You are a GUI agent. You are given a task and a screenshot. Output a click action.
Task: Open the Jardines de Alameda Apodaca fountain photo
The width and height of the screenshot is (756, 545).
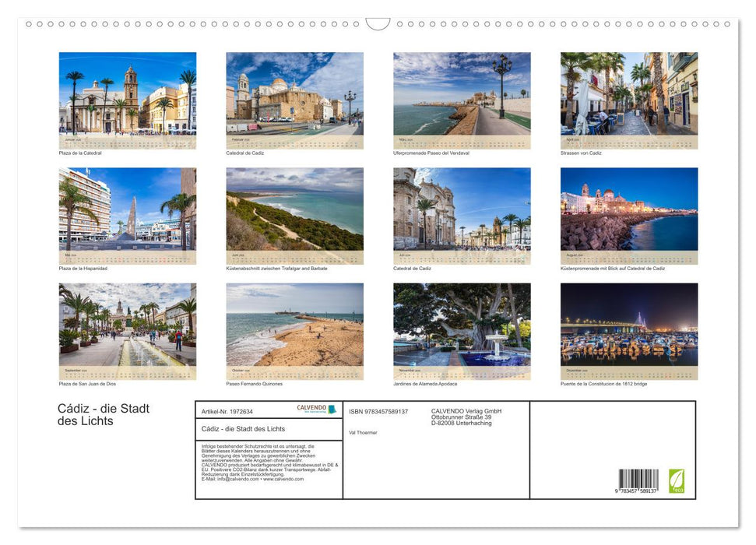pos(462,331)
